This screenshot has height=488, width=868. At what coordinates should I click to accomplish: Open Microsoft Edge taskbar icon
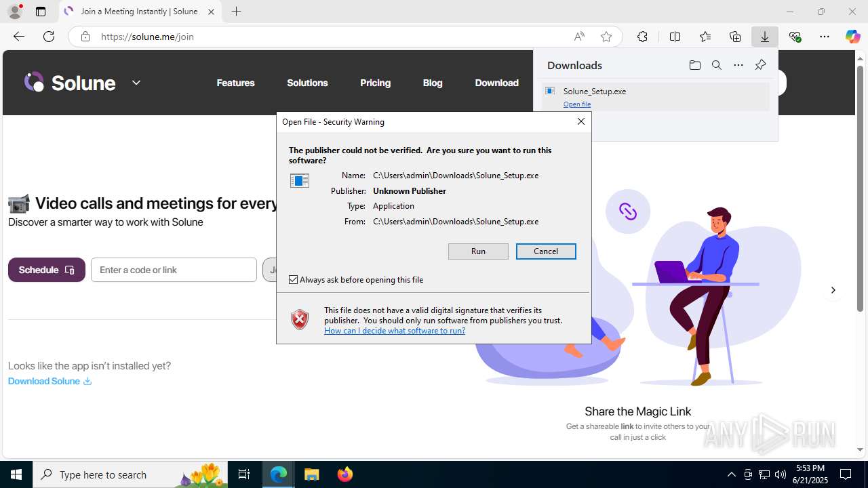coord(279,474)
